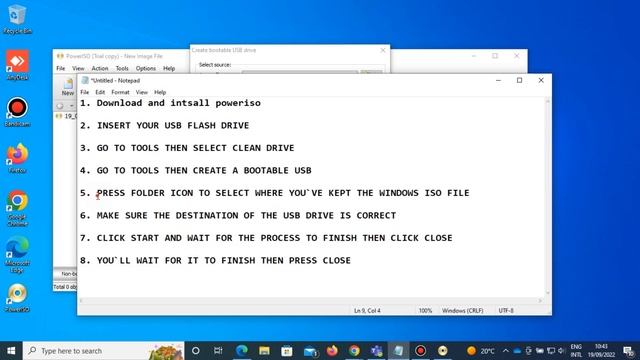Click the line 'MAKE SURE THE DESTINATION'
Screen dimensions: 640x360
point(238,215)
